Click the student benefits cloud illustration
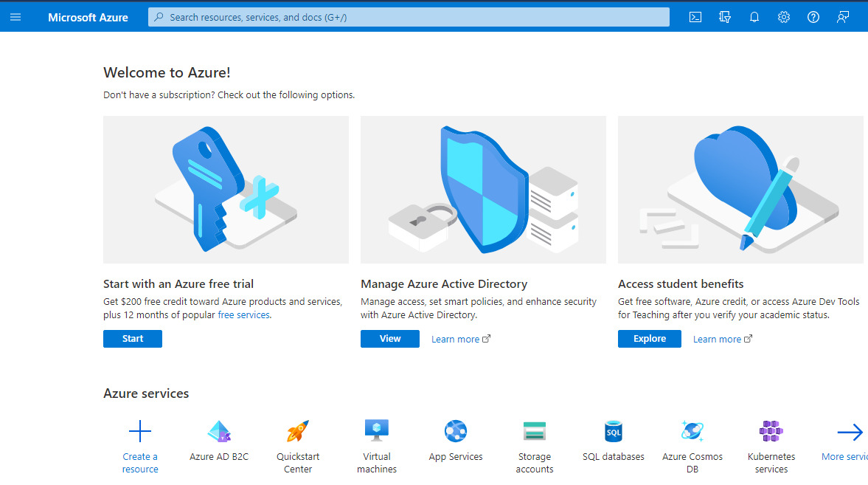 click(x=740, y=190)
